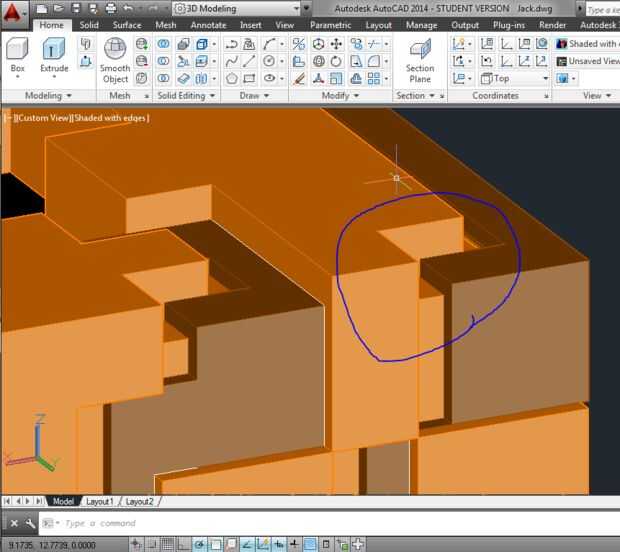The image size is (620, 552).
Task: Click the Erase tool in Modify panel
Action: [x=299, y=78]
